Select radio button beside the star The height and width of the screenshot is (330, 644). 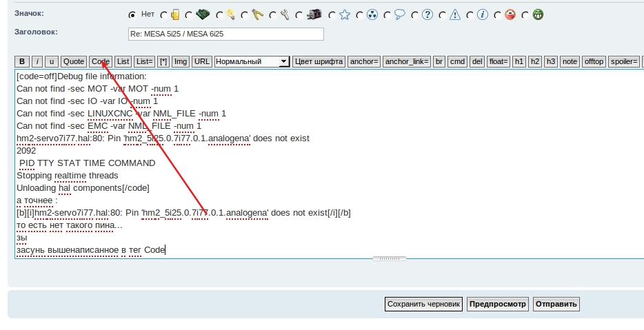pos(332,16)
